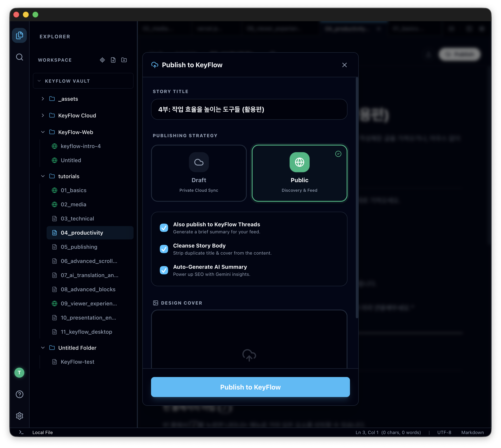Click the globe icon beside Untitled
Screen dimensions: 501x448
tap(54, 160)
